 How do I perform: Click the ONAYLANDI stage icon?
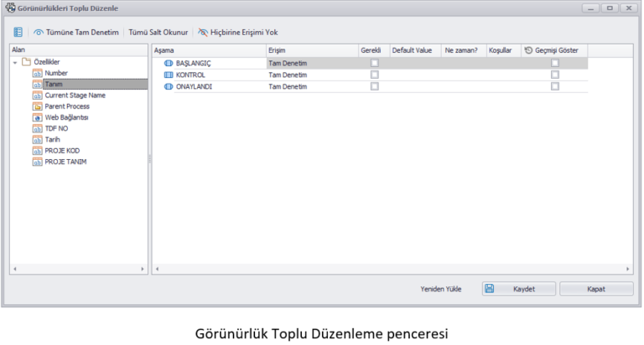click(x=169, y=86)
